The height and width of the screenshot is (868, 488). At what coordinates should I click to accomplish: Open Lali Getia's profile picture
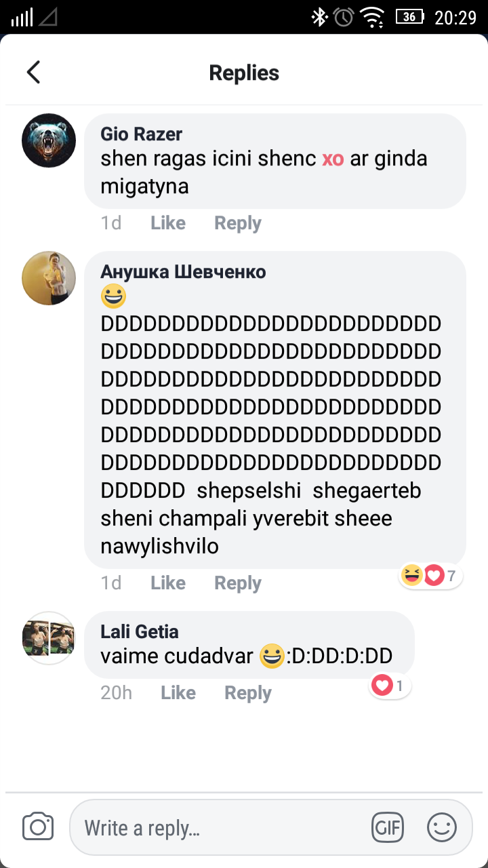[49, 638]
